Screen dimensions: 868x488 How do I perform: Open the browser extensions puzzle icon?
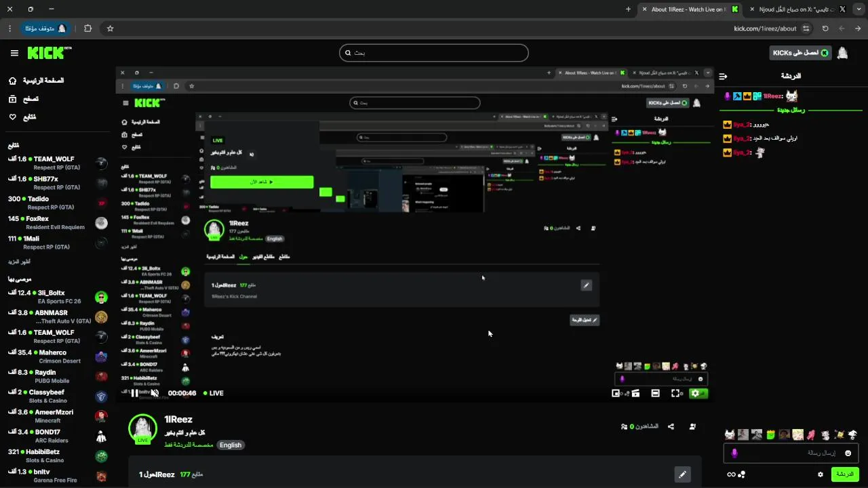(x=87, y=28)
